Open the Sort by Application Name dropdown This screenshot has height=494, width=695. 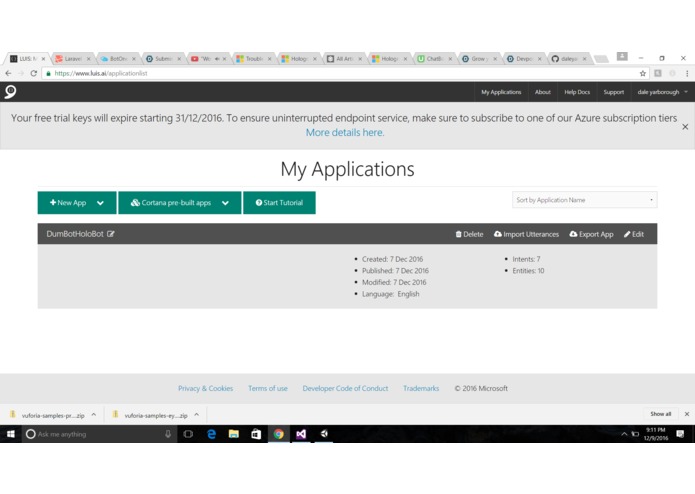click(x=585, y=200)
